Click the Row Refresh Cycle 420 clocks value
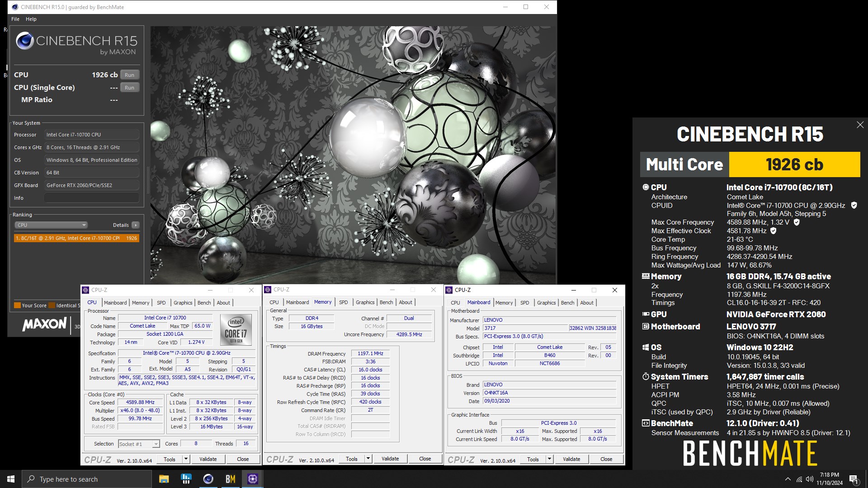Screen dimensions: 868x488 [370, 402]
